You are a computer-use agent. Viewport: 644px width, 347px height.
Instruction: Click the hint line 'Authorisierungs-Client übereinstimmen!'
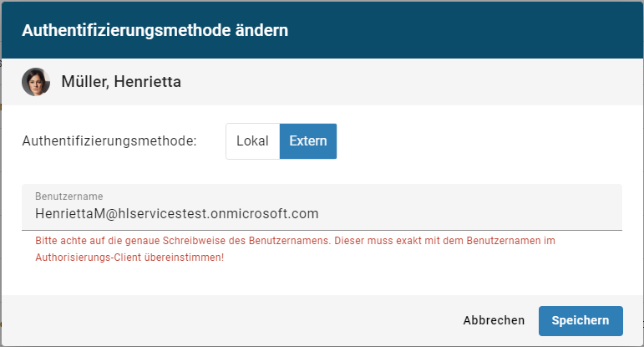pos(129,258)
